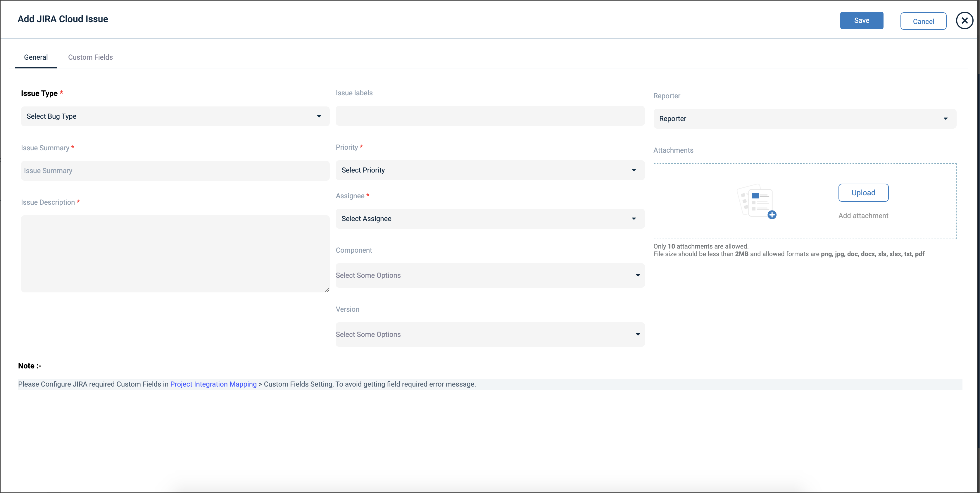Screen dimensions: 980x493
Task: Choose a reporter from Reporter dropdown
Action: [805, 119]
